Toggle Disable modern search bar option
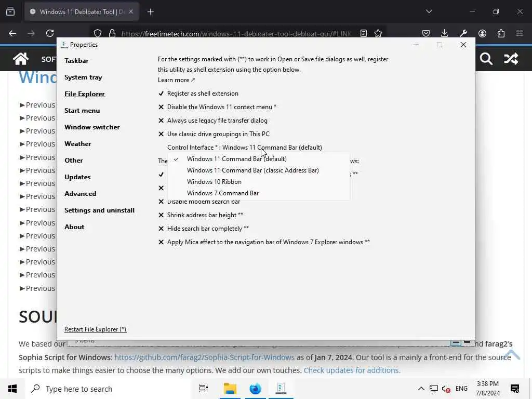This screenshot has height=399, width=532. 199,202
